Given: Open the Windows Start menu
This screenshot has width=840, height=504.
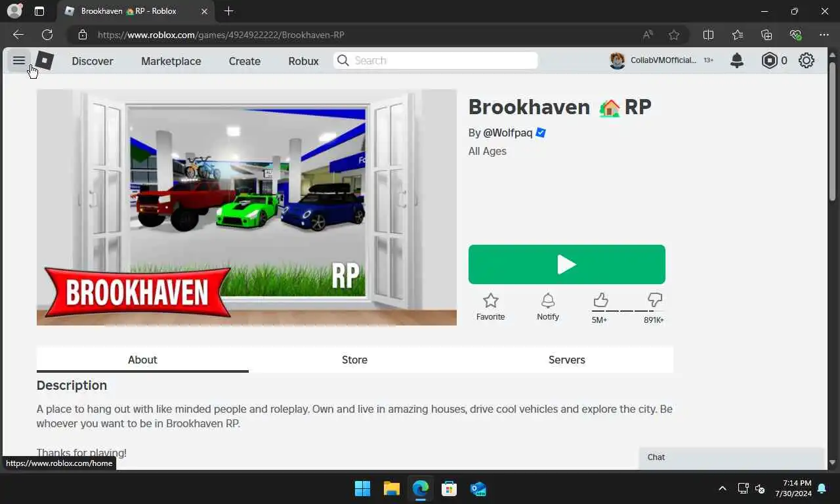Looking at the screenshot, I should (x=362, y=488).
